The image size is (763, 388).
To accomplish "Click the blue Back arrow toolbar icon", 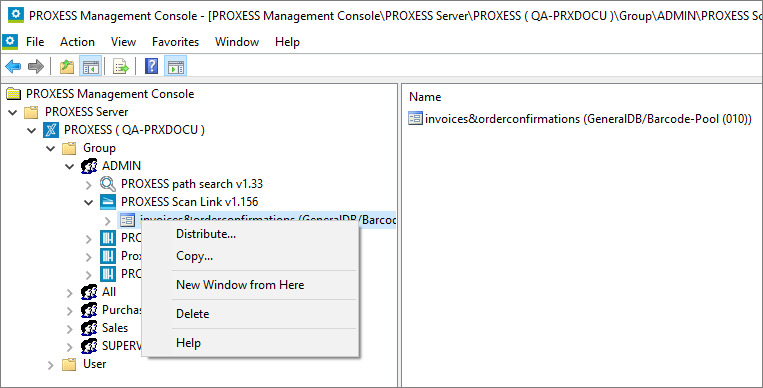I will point(13,66).
